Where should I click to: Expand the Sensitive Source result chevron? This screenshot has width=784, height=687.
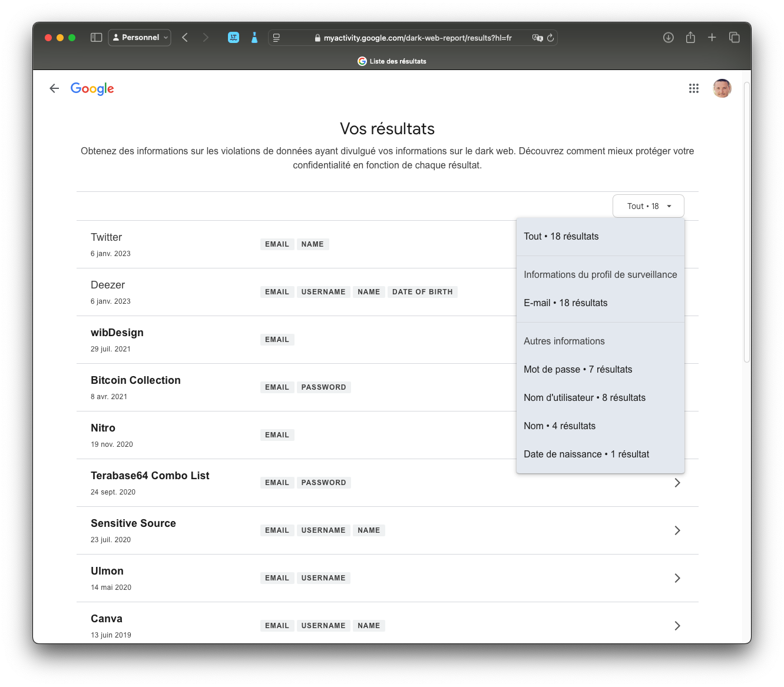[677, 530]
